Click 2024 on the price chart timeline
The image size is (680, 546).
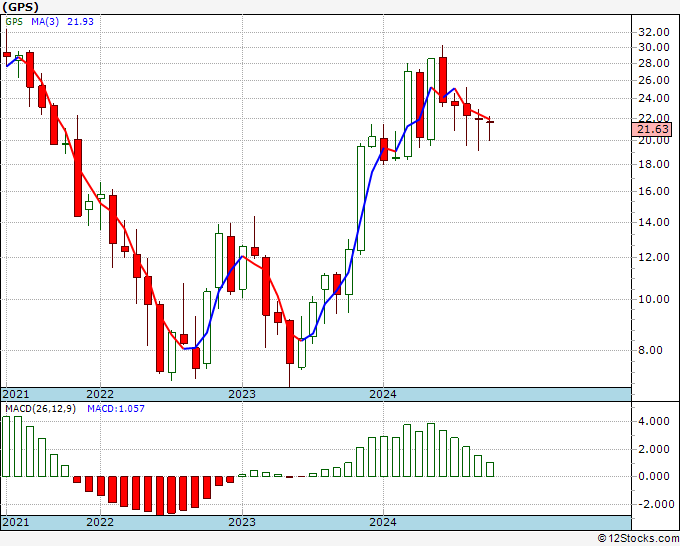pyautogui.click(x=383, y=394)
